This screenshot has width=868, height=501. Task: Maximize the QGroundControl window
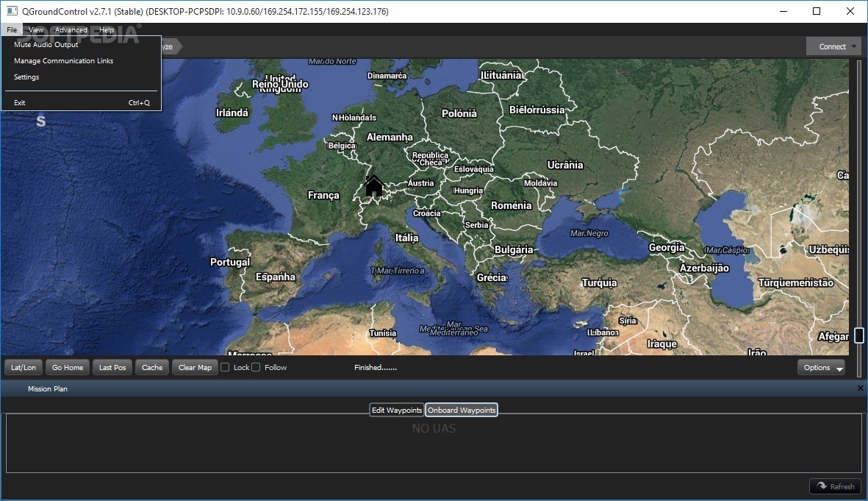click(817, 11)
